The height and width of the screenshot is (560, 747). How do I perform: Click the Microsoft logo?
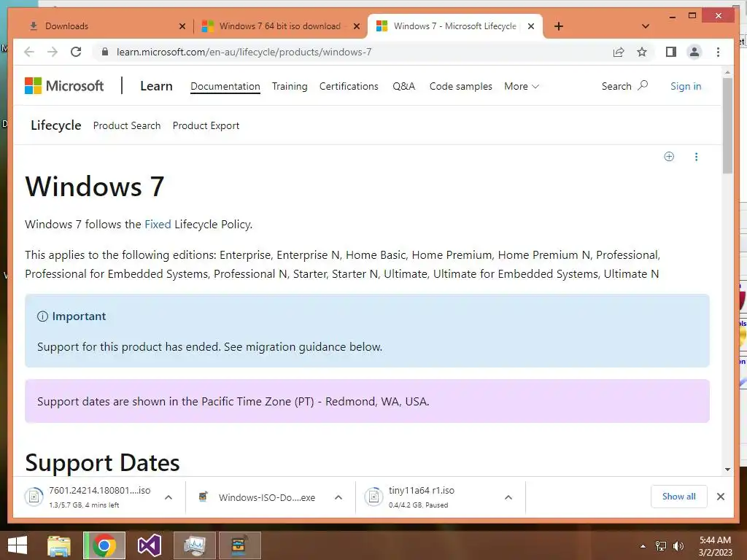64,86
